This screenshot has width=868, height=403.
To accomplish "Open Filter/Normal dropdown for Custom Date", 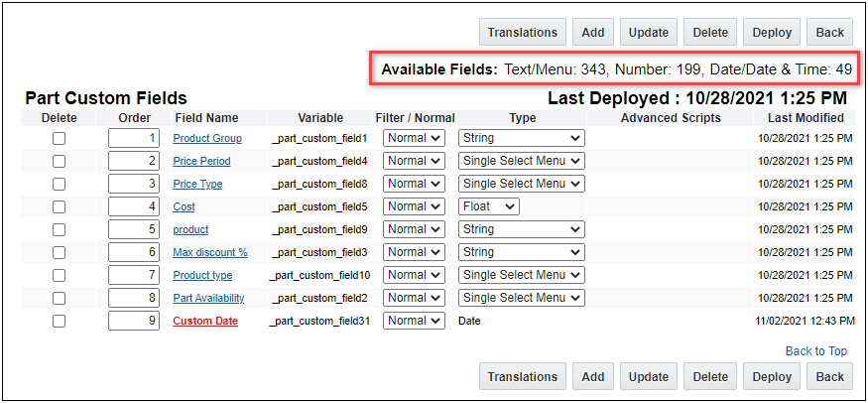I will click(x=414, y=321).
